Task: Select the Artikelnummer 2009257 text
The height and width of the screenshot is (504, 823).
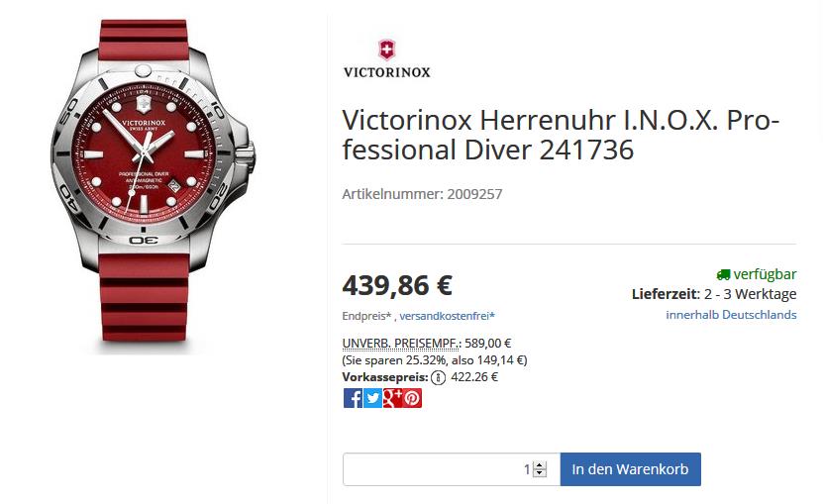Action: [x=422, y=194]
